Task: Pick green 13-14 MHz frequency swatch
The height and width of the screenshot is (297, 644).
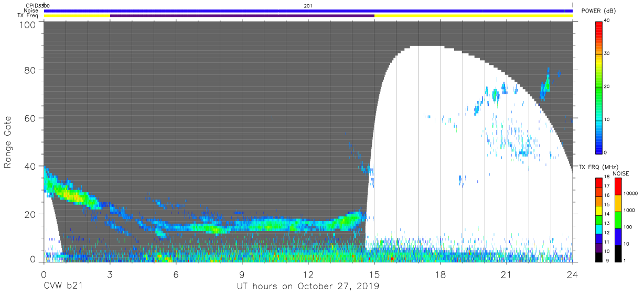Action: 599,220
